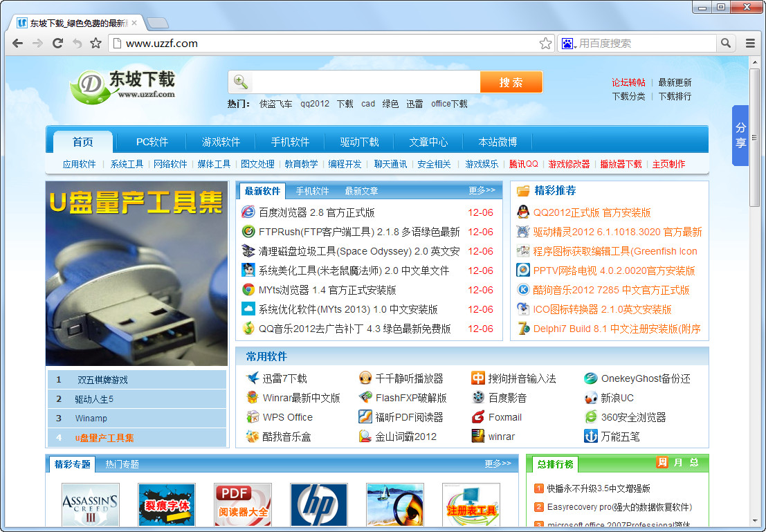This screenshot has height=532, width=766.
Task: Reload the page with refresh icon
Action: click(x=57, y=44)
